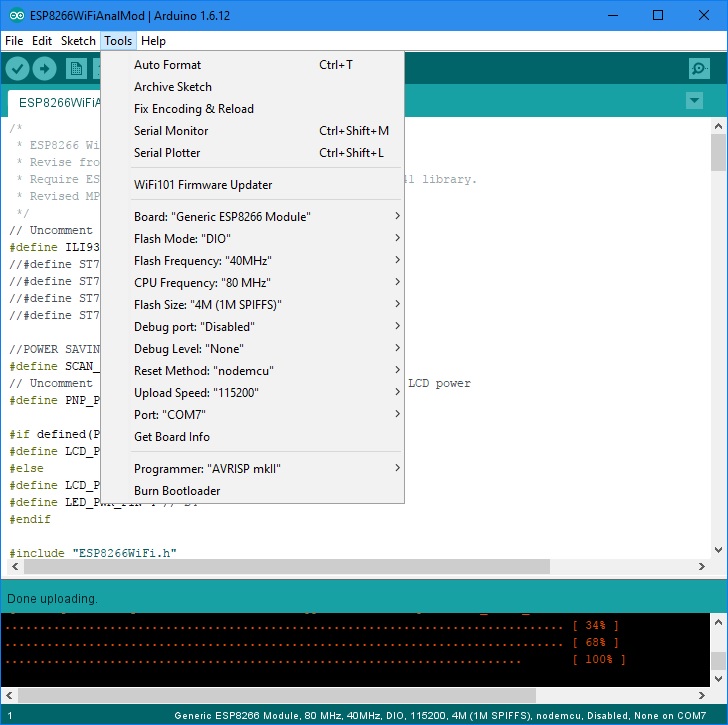Open the Sketch menu
Viewport: 728px width, 725px height.
point(78,41)
